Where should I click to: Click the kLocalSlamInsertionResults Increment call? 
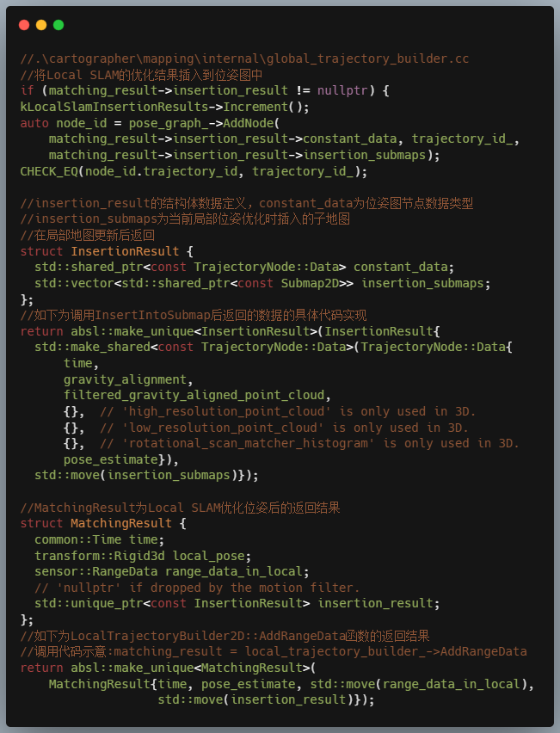coord(164,107)
